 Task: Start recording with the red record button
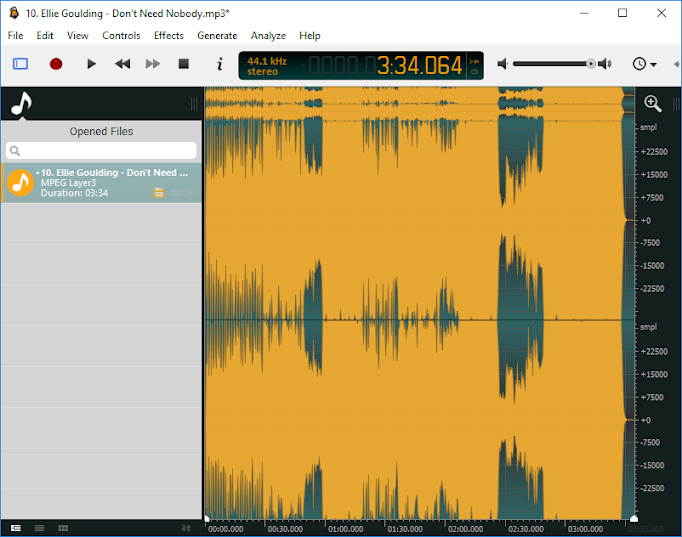[56, 64]
